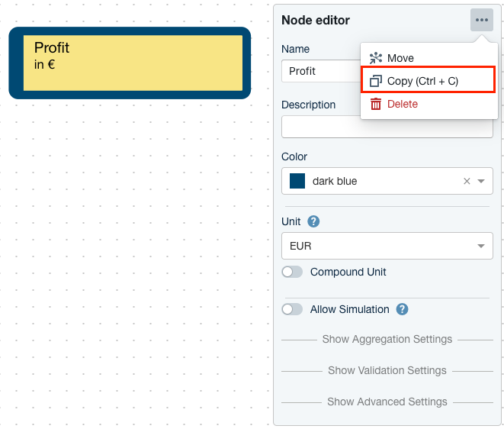Clear the dark blue color selection
This screenshot has height=429, width=504.
click(467, 182)
